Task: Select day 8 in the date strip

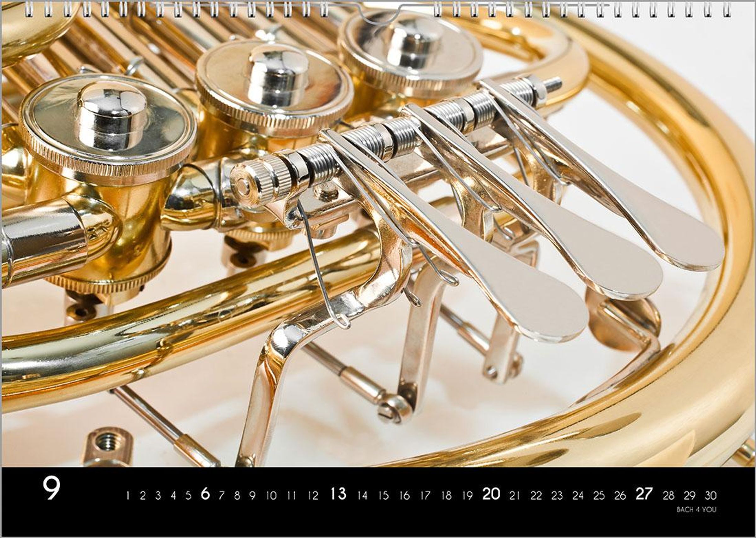Action: coord(237,495)
